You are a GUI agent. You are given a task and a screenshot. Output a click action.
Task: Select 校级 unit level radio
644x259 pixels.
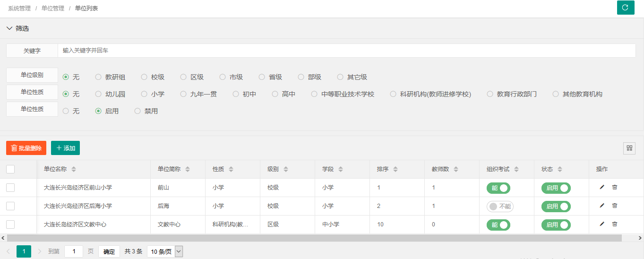click(x=144, y=77)
